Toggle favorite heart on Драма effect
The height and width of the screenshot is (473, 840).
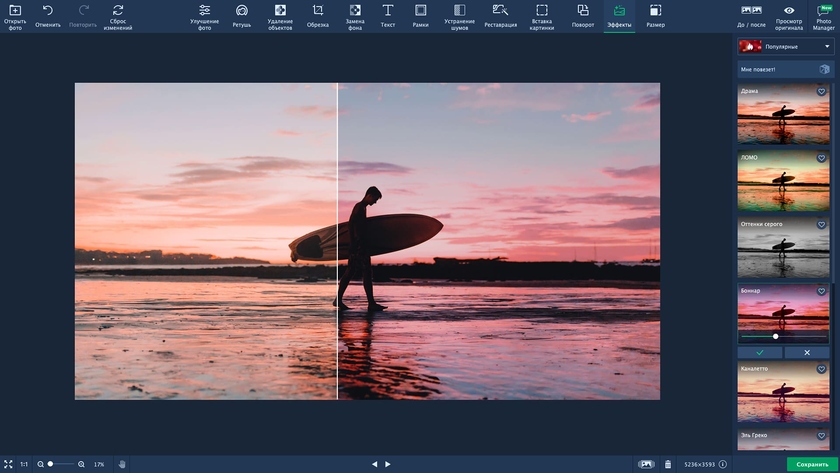(x=821, y=92)
